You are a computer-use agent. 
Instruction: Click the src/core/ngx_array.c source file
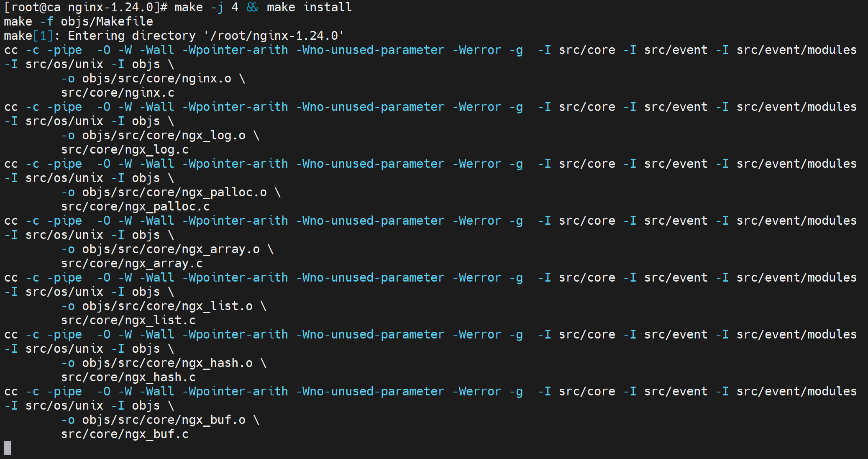132,264
